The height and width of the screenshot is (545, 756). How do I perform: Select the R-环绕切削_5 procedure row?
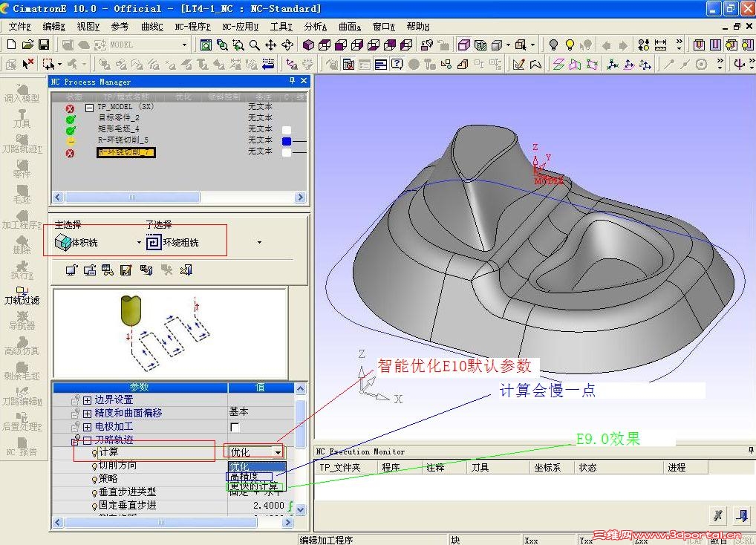pyautogui.click(x=179, y=140)
